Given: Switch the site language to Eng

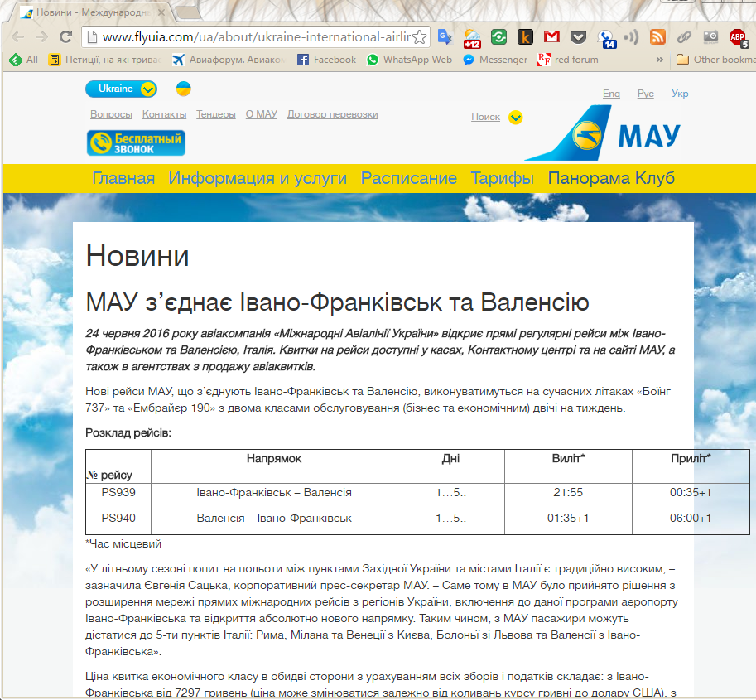Looking at the screenshot, I should point(611,94).
